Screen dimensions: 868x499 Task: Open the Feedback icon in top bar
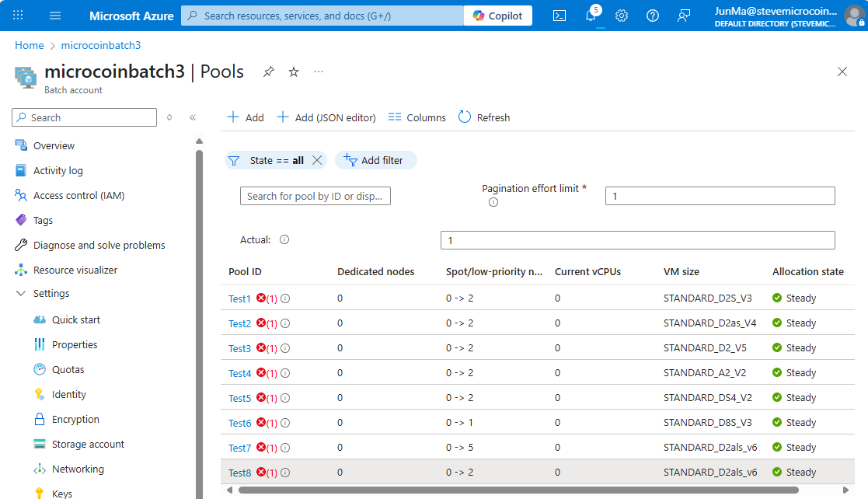[x=684, y=16]
